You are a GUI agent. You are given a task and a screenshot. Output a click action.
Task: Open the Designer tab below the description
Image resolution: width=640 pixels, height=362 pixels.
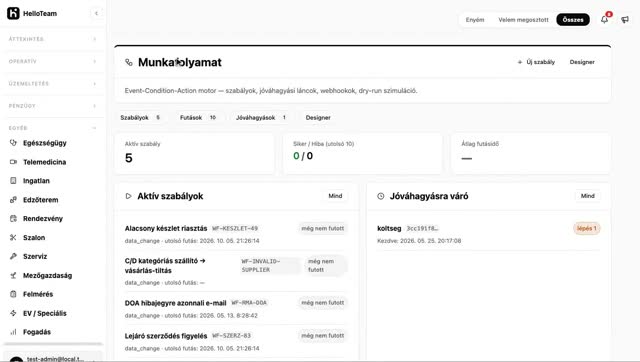point(318,118)
